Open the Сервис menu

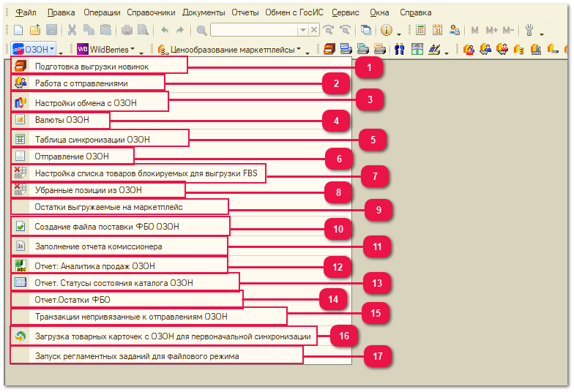pyautogui.click(x=346, y=12)
